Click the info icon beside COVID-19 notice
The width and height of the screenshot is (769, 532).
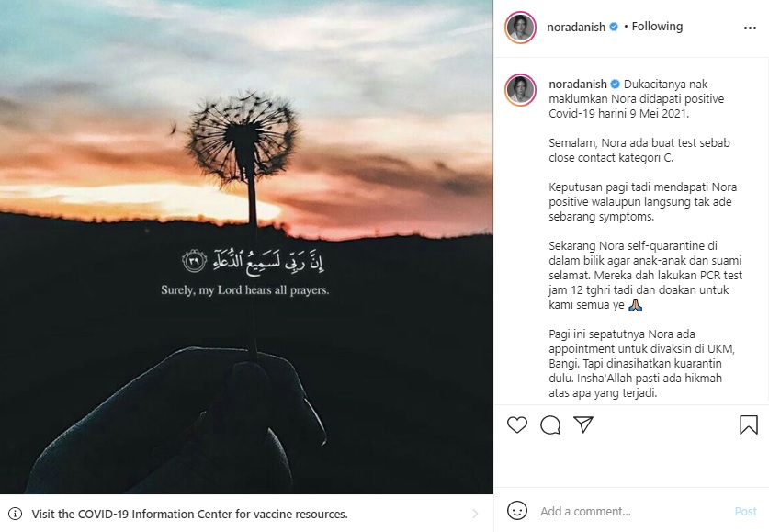point(16,514)
